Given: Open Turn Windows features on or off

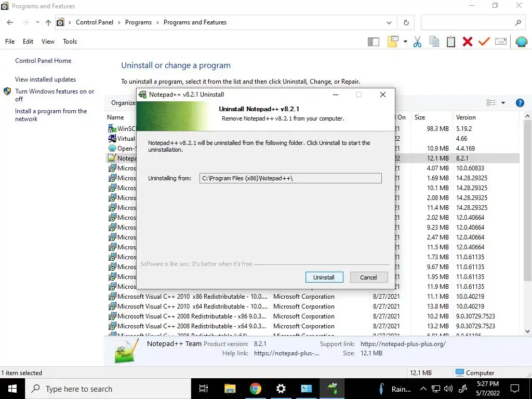Looking at the screenshot, I should pyautogui.click(x=54, y=95).
